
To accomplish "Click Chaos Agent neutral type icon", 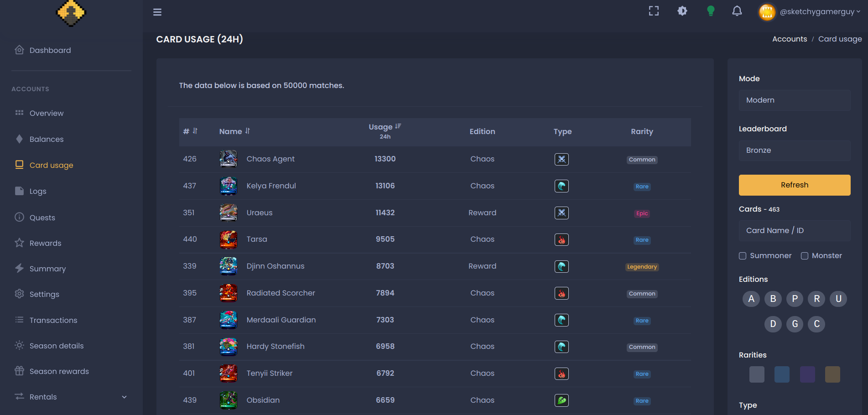I will [562, 159].
